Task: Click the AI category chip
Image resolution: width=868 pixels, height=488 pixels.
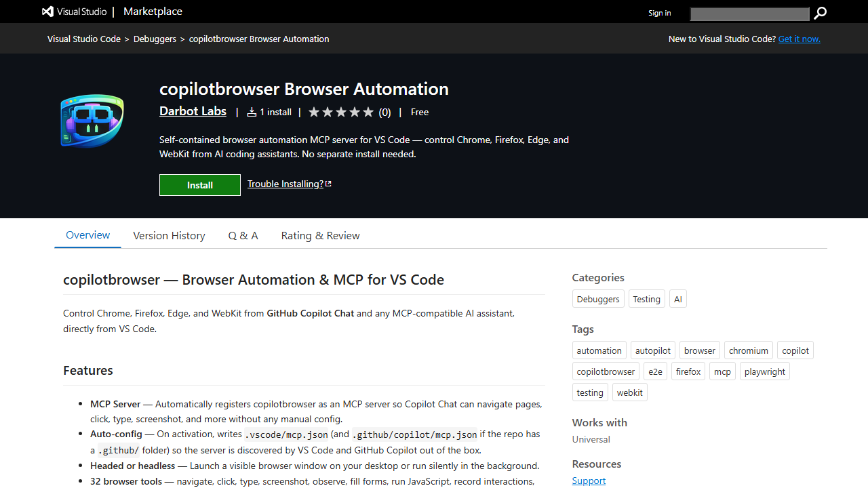Action: (x=677, y=299)
